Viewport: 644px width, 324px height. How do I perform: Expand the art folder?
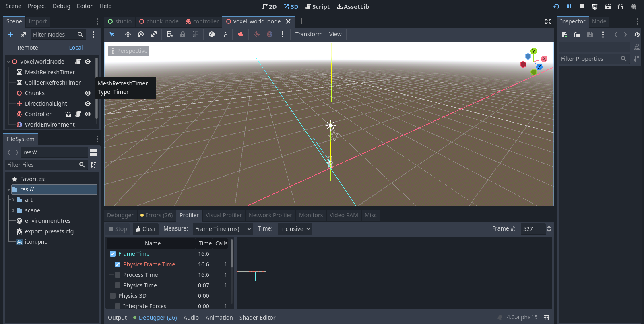13,200
